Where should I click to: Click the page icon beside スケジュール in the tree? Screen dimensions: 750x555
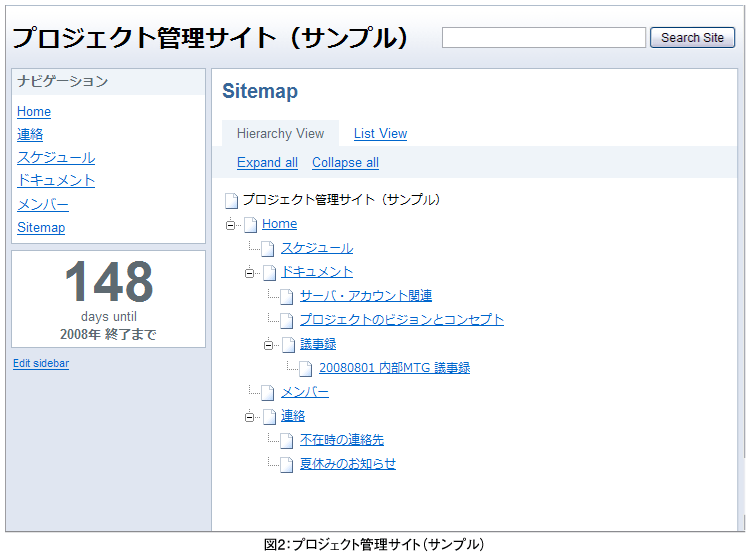pyautogui.click(x=268, y=249)
